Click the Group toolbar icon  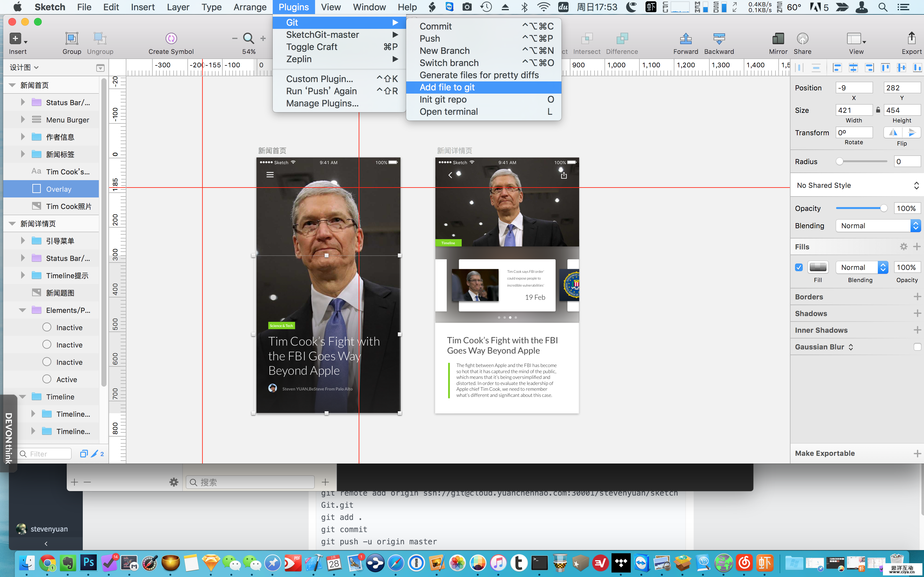coord(72,38)
